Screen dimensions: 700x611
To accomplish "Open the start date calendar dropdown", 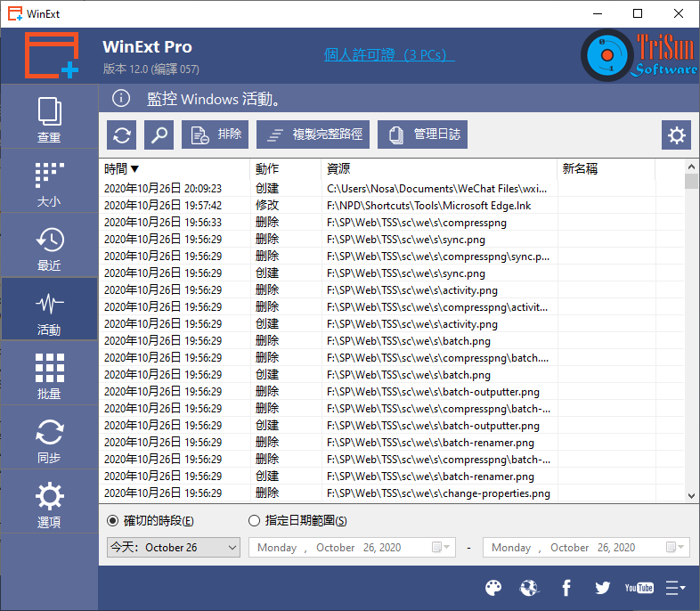I will tap(442, 547).
